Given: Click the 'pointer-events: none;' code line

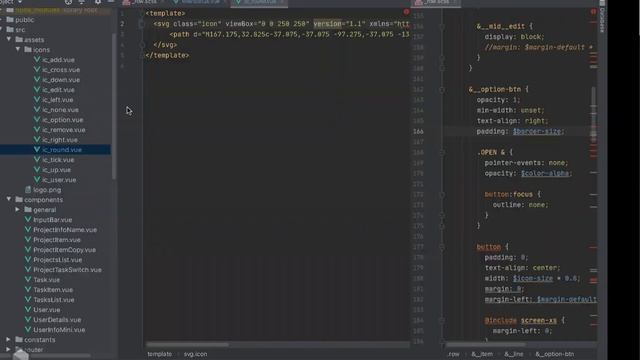Looking at the screenshot, I should [x=527, y=162].
